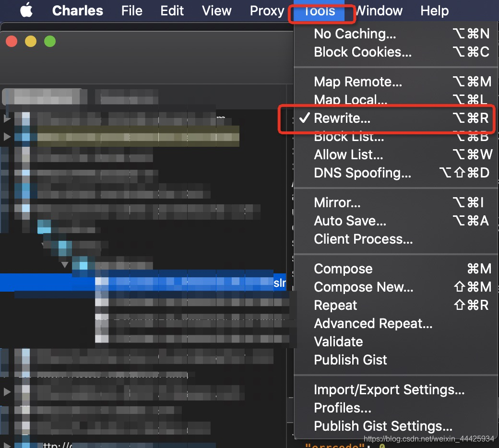This screenshot has width=499, height=448.
Task: Select Map Local... menu item
Action: pyautogui.click(x=396, y=100)
